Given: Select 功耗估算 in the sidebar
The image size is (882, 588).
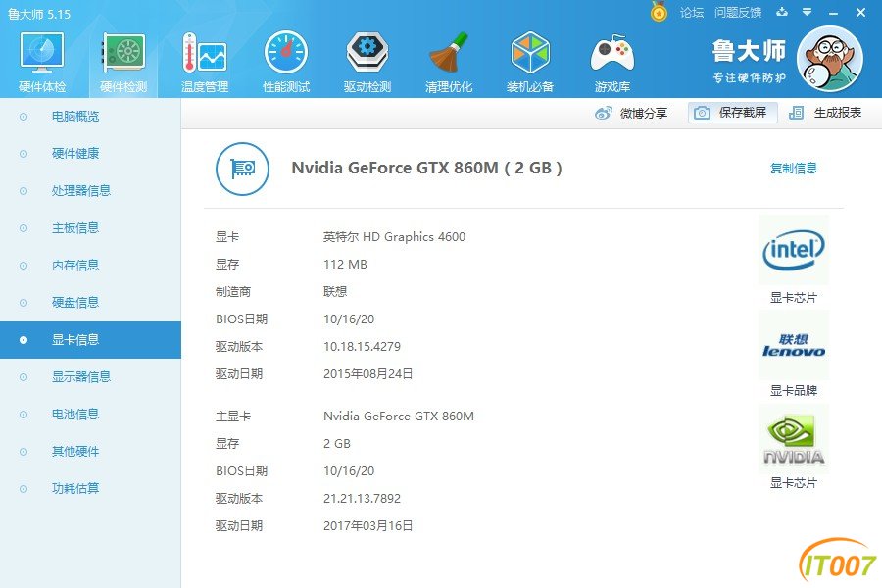Looking at the screenshot, I should coord(90,488).
